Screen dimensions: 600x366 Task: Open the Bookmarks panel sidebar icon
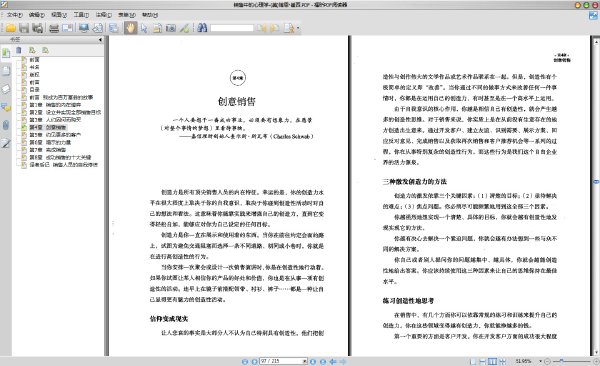6,53
